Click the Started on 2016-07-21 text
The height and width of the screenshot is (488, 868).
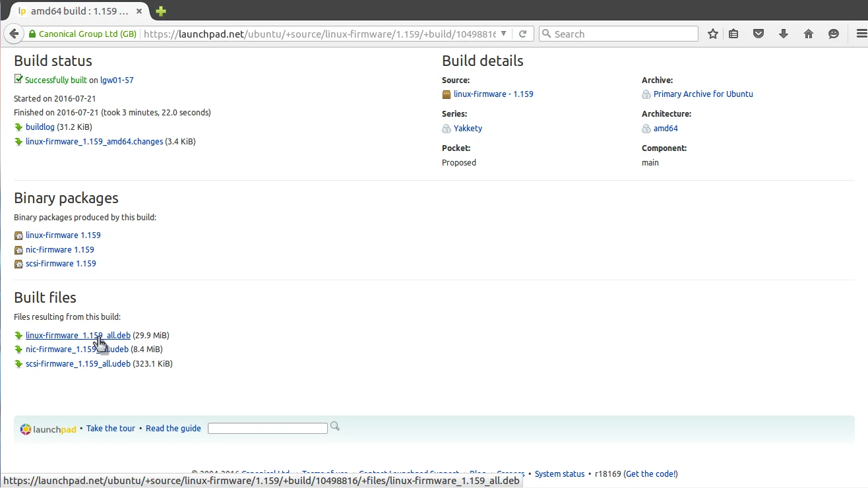click(x=55, y=99)
